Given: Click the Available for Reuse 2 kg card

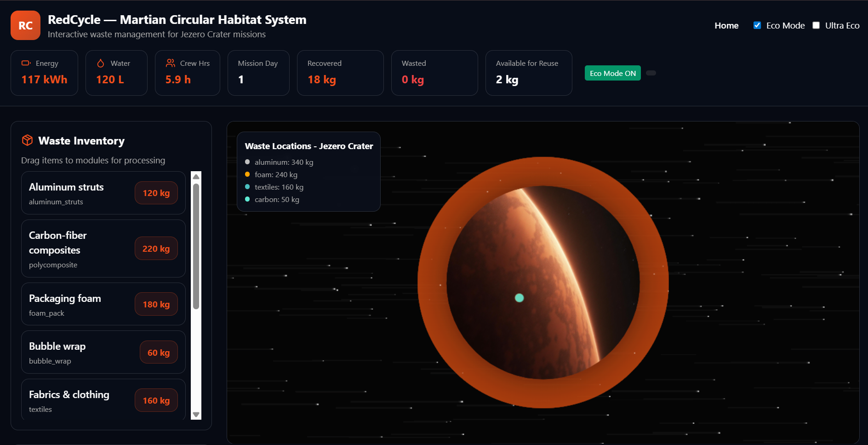Looking at the screenshot, I should [x=529, y=73].
